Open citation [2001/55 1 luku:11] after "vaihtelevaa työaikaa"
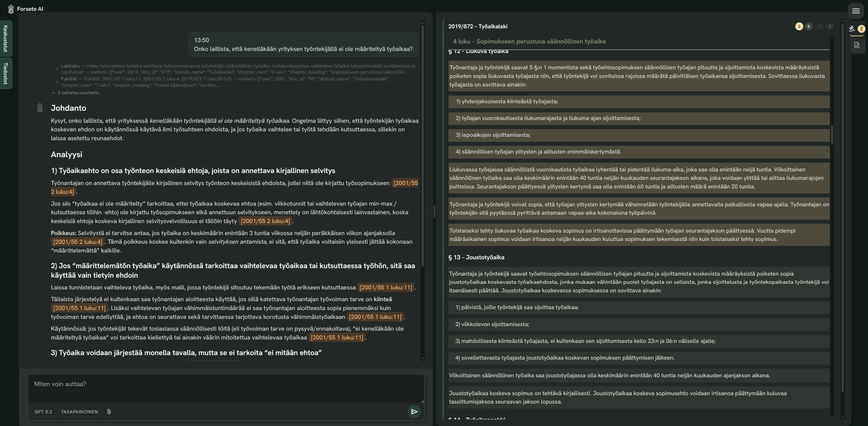868x426 pixels. 337,337
